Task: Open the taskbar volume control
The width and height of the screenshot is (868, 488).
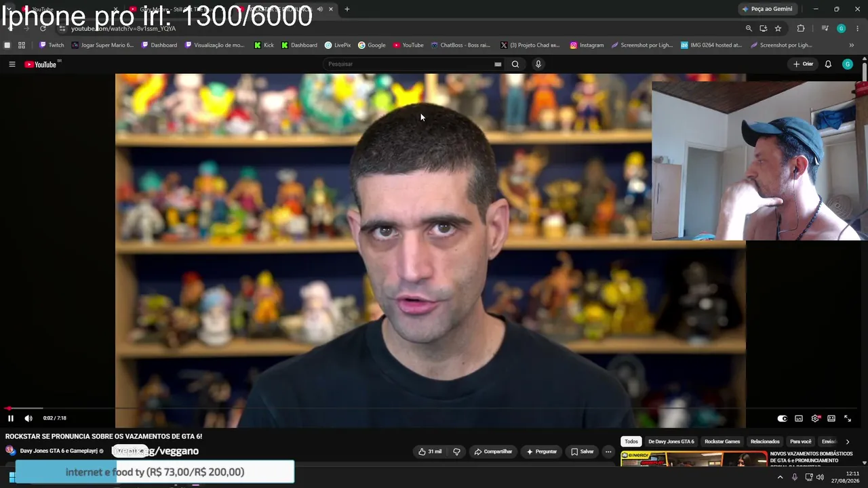Action: click(821, 477)
